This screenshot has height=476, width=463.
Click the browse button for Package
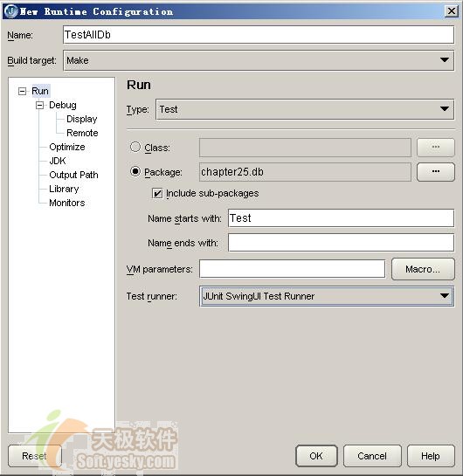pyautogui.click(x=436, y=172)
